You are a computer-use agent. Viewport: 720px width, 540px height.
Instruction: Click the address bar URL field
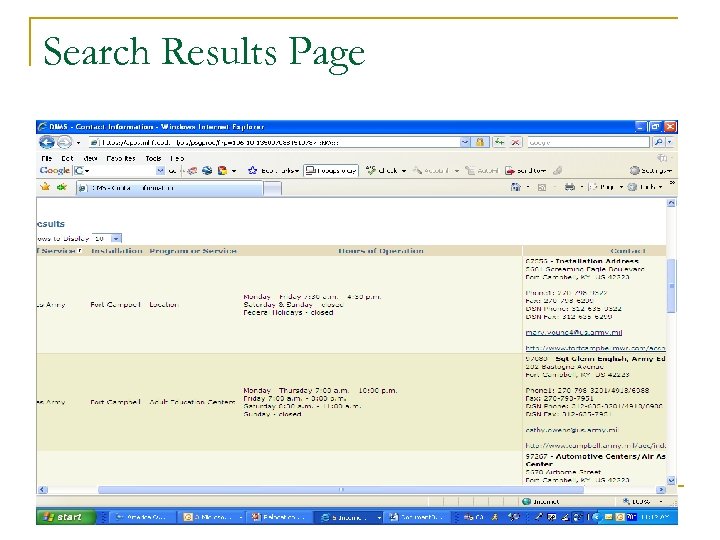275,142
